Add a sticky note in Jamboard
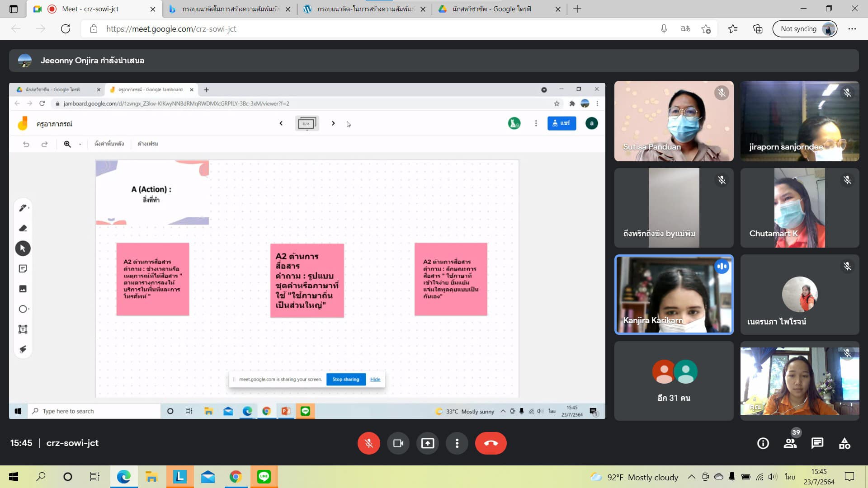The height and width of the screenshot is (488, 868). (x=23, y=268)
